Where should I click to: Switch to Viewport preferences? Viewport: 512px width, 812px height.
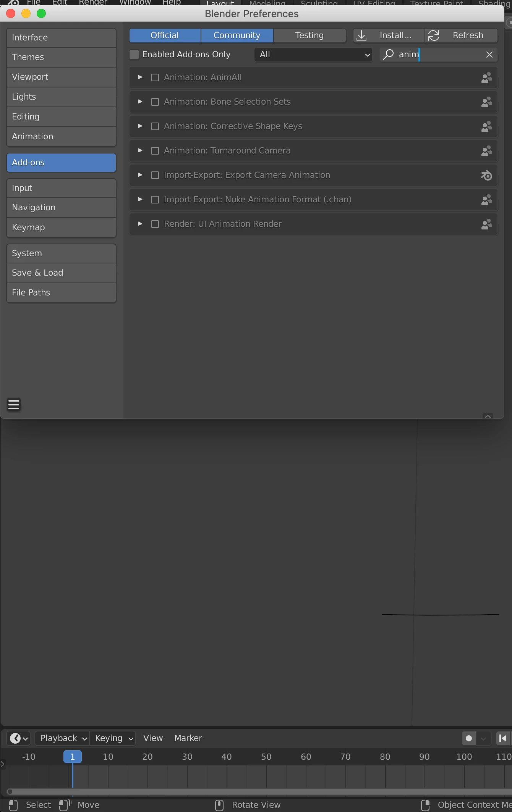(61, 77)
